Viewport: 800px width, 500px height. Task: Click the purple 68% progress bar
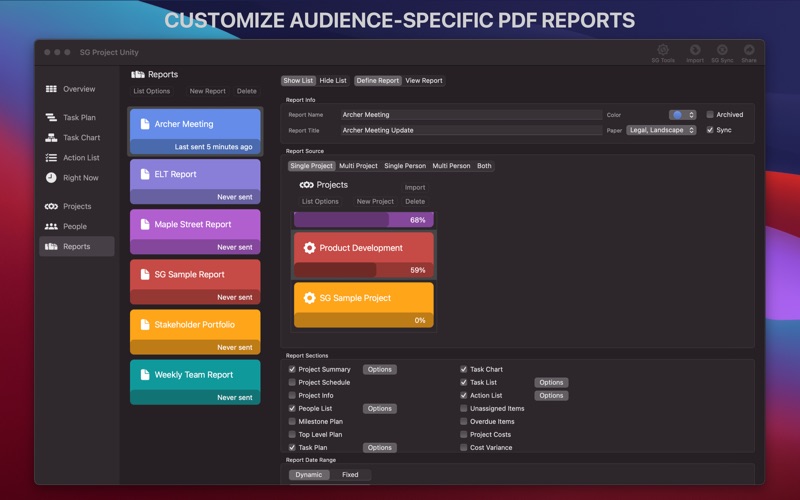(364, 220)
